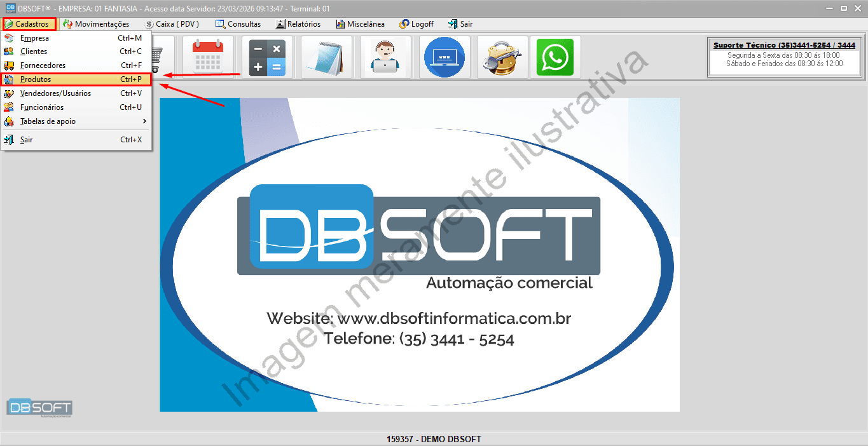Click the notepad icon in the toolbar
868x446 pixels.
click(x=326, y=57)
